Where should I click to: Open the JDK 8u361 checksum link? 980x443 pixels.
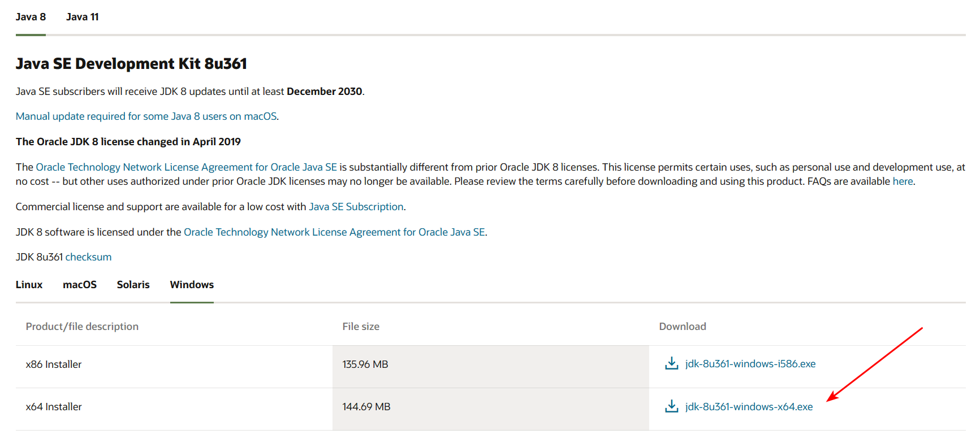pos(88,257)
